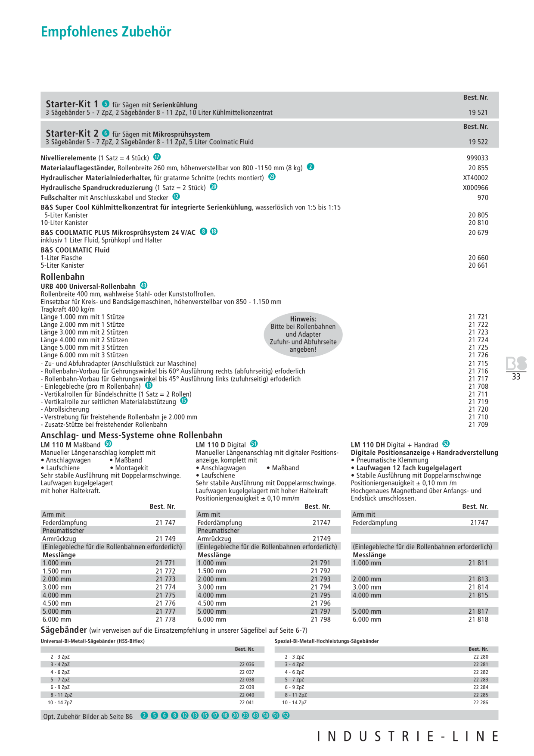This screenshot has width=534, height=756.
Task: Click the Hinweis oval note about Rollenbahnen
Action: click(303, 334)
